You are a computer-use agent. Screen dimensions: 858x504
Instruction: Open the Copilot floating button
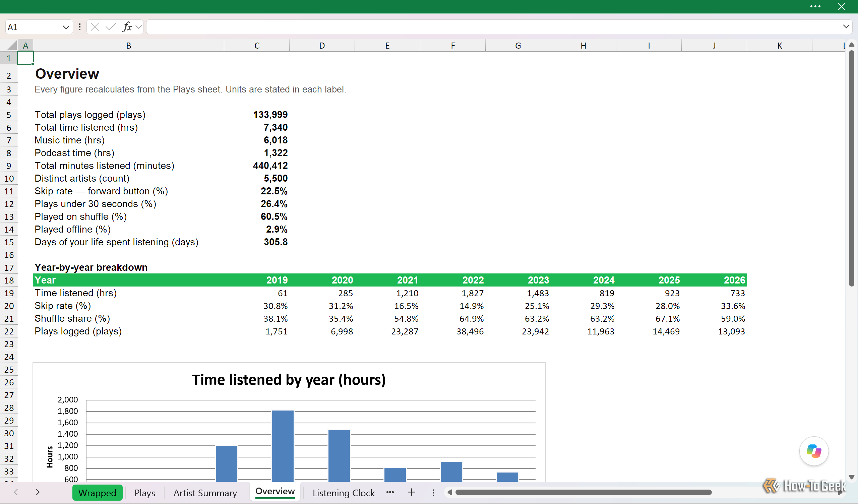coord(814,451)
